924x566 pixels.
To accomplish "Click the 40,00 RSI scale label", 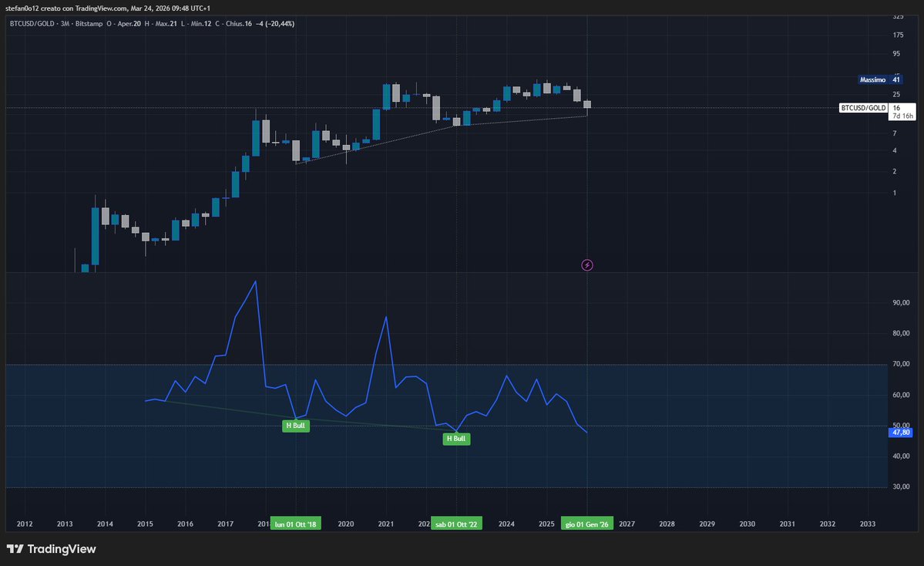I will click(901, 456).
